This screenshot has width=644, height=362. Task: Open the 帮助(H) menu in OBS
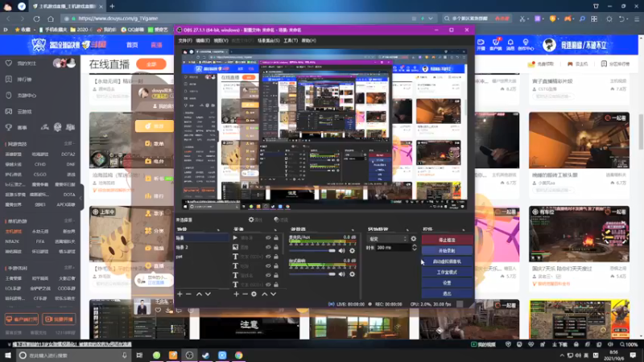pyautogui.click(x=309, y=41)
